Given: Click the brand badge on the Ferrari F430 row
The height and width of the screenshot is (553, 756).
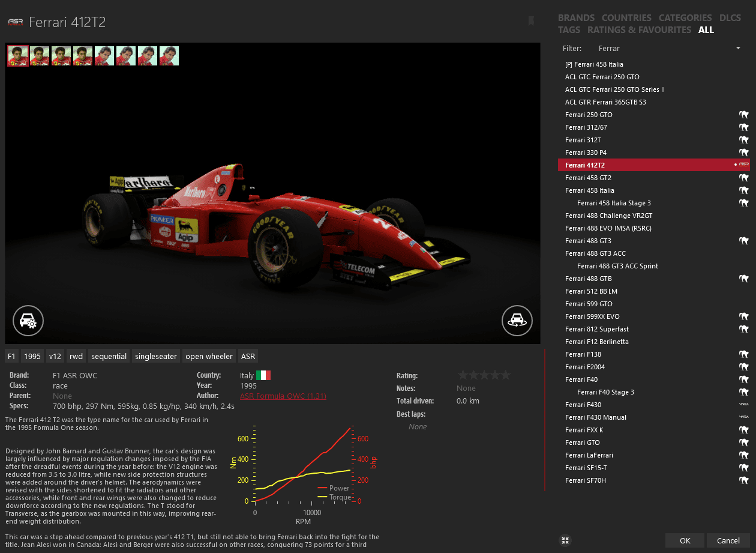Looking at the screenshot, I should click(744, 405).
